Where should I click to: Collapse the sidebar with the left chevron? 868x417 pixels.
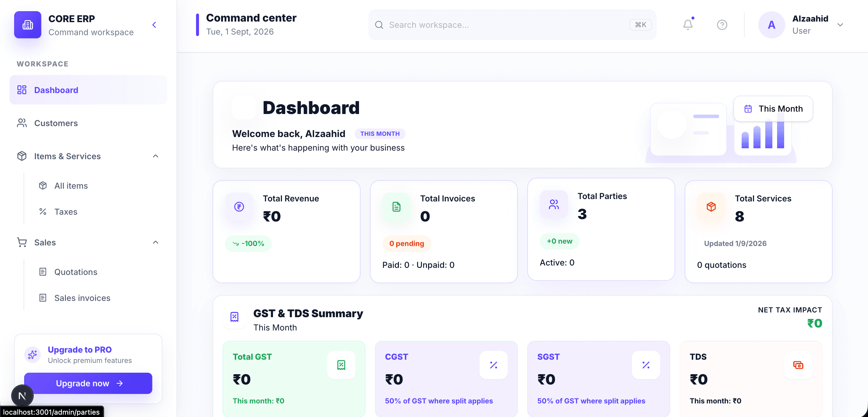tap(154, 25)
